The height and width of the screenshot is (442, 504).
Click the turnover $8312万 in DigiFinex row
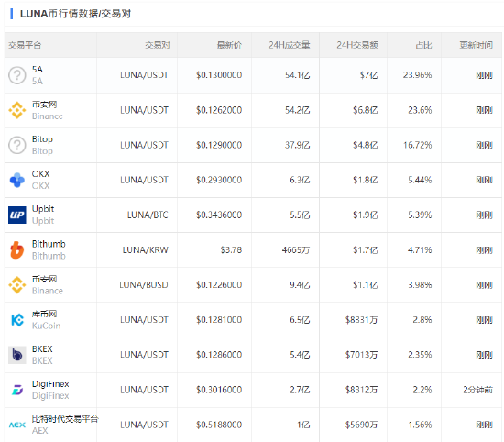(x=361, y=390)
